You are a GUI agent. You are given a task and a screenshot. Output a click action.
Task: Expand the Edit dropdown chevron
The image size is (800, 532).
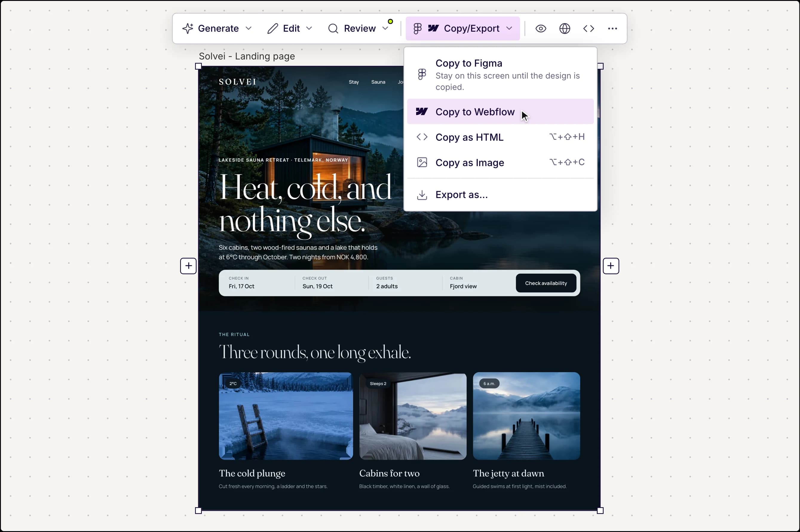309,28
